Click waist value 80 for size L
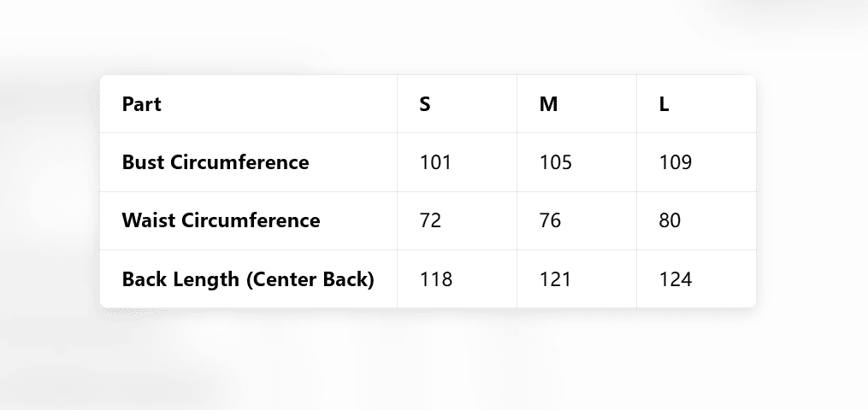 (670, 220)
